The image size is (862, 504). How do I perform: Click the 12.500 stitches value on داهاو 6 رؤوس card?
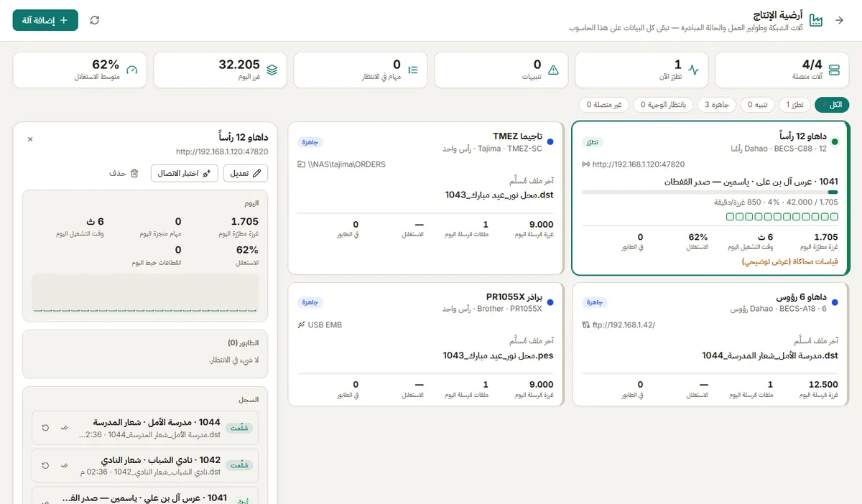823,384
